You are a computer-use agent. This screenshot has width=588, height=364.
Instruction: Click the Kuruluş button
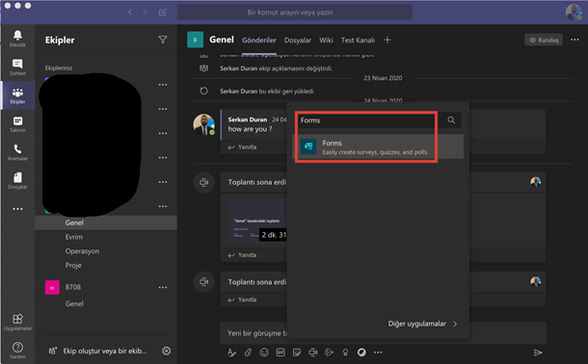click(x=544, y=39)
